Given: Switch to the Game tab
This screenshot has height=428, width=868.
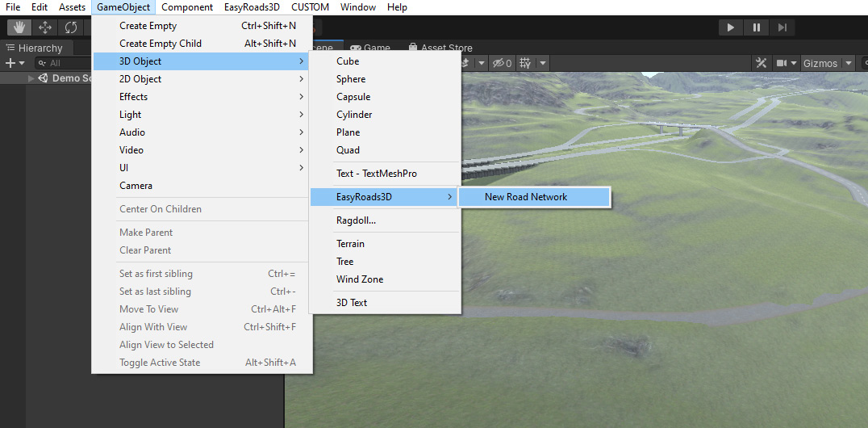Looking at the screenshot, I should click(x=370, y=48).
